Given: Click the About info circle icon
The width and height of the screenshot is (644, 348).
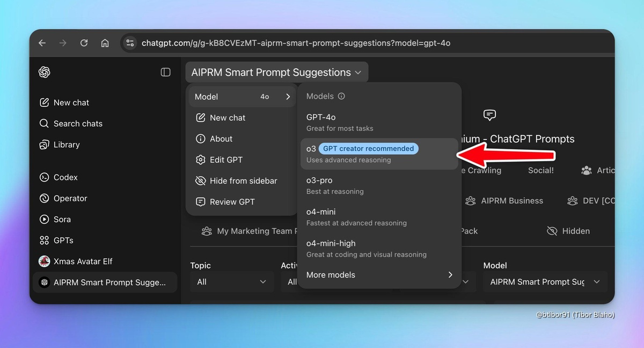Looking at the screenshot, I should point(201,139).
